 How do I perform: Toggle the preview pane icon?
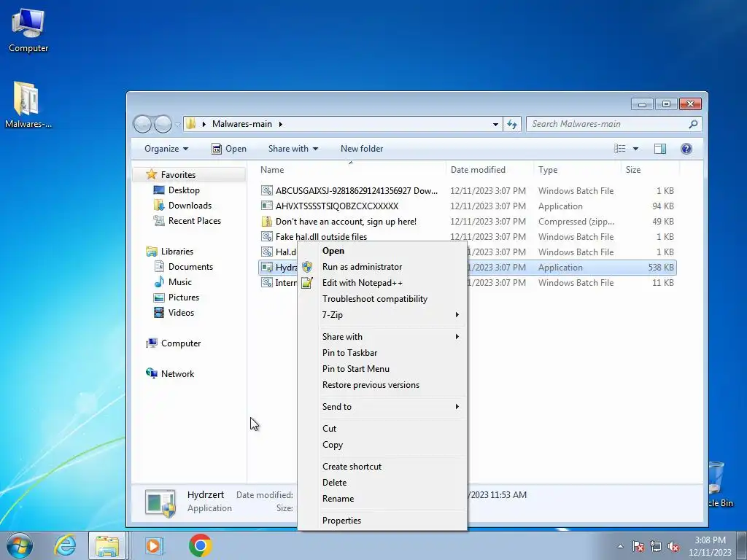click(x=659, y=149)
